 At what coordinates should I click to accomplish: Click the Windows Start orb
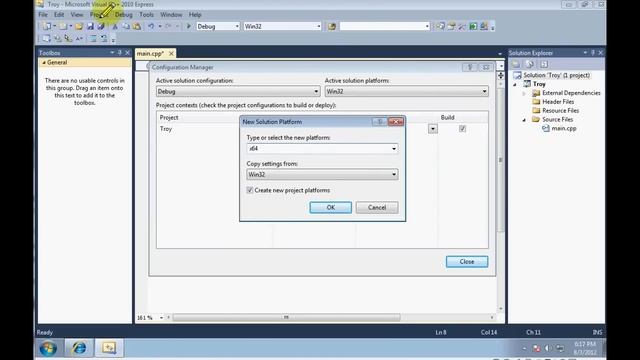pyautogui.click(x=48, y=348)
